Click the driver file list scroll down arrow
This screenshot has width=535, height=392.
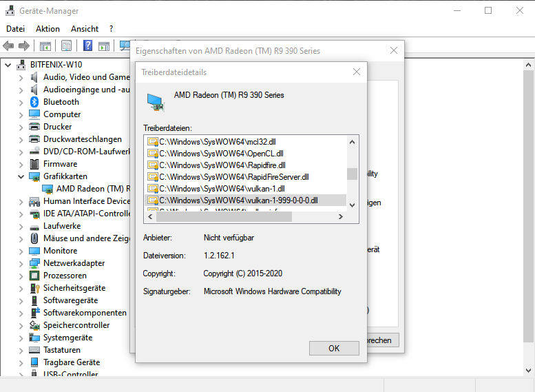click(352, 205)
